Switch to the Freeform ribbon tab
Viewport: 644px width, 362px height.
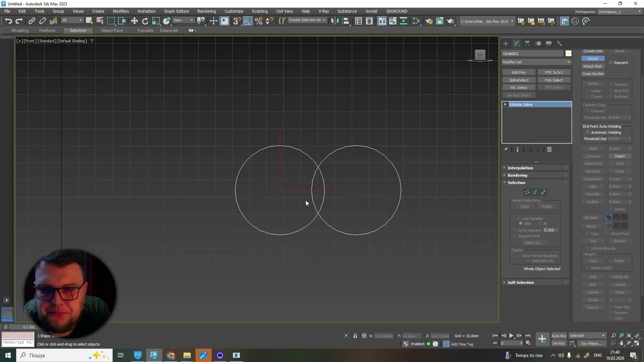(47, 30)
